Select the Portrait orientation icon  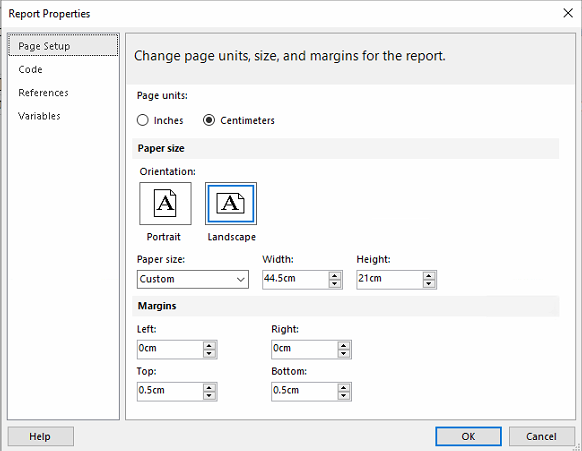point(165,203)
